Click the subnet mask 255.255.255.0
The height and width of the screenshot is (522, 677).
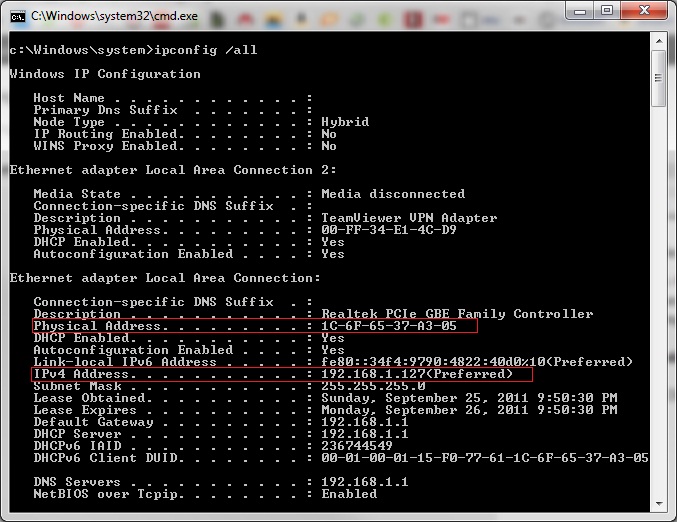click(373, 386)
